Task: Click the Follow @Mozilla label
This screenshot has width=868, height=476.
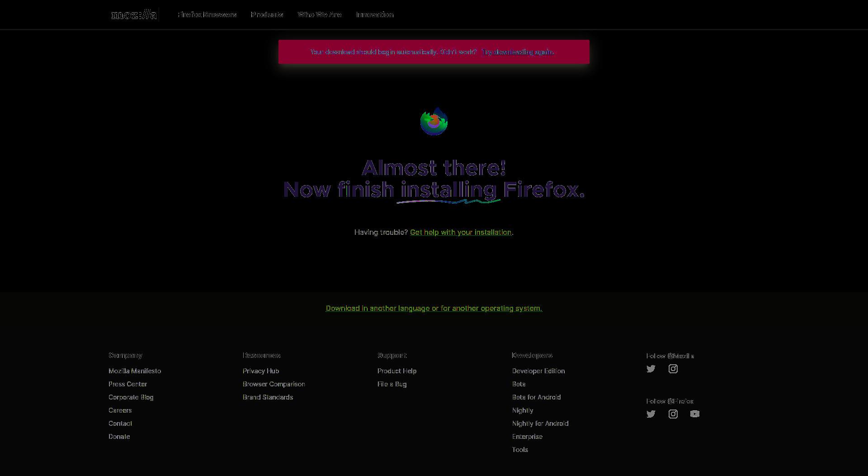Action: coord(670,356)
